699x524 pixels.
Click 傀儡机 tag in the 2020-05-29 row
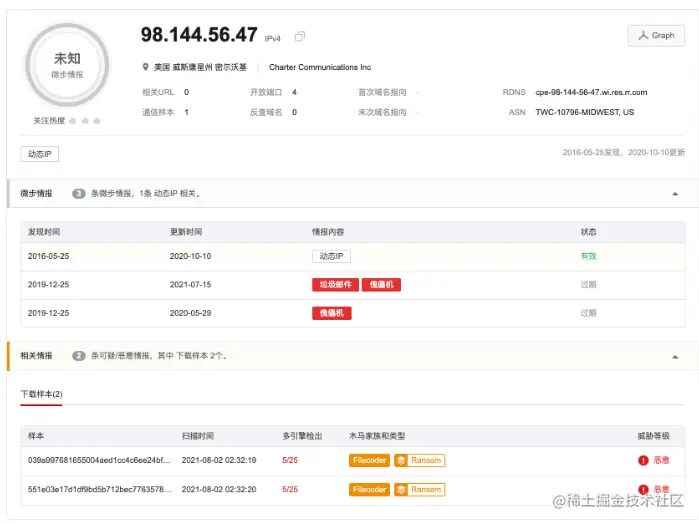click(332, 313)
